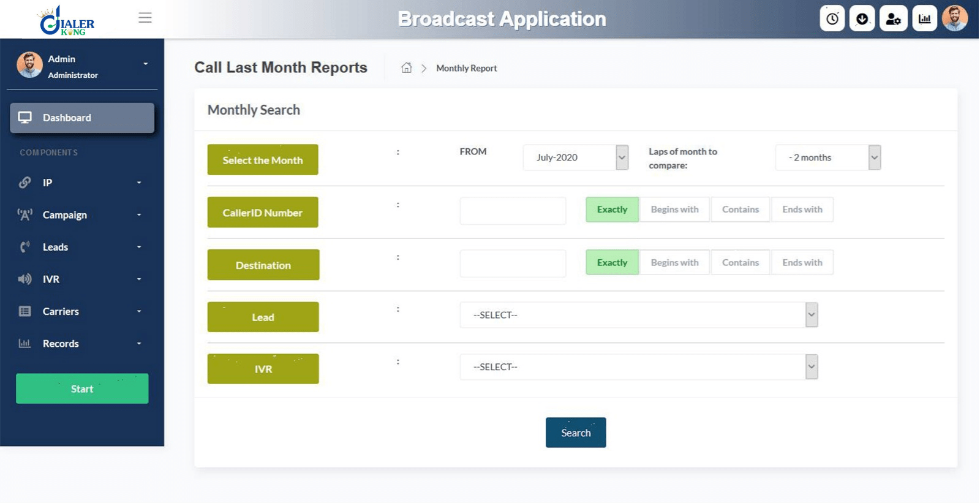980x503 pixels.
Task: Click the CallerID Number text field
Action: coord(513,211)
